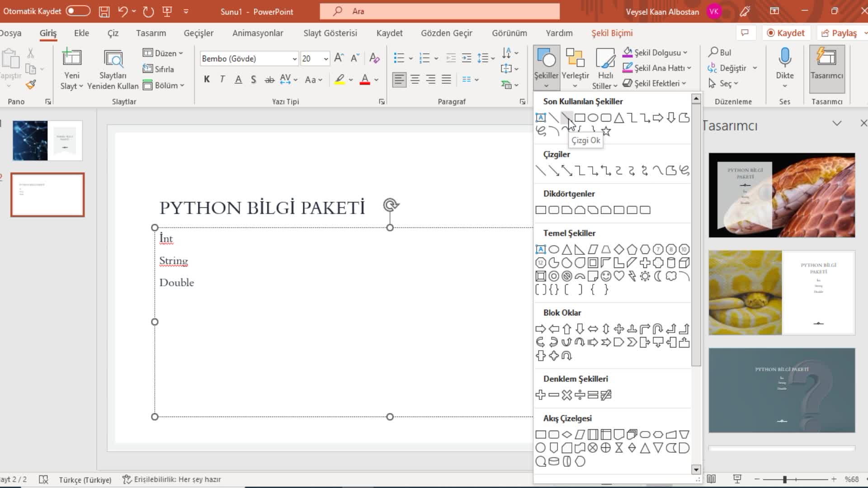Increase font size with larger A icon
The image size is (868, 488).
coord(339,58)
